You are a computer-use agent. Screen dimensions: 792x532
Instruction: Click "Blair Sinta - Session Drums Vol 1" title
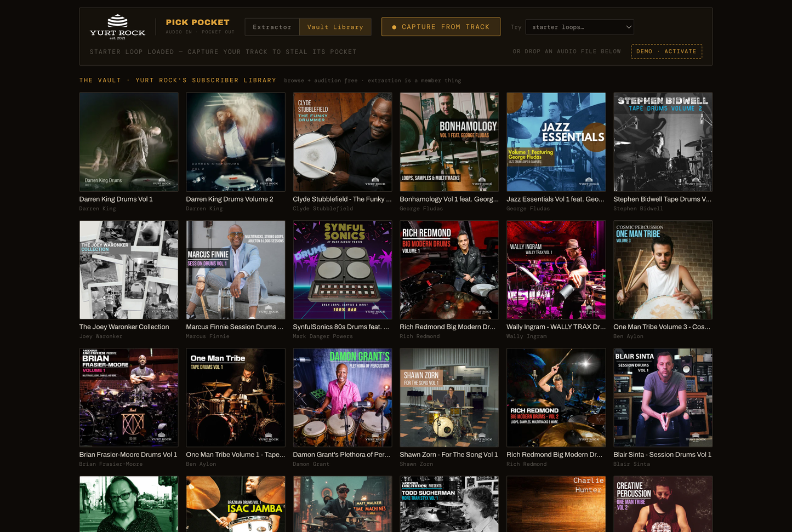tap(663, 455)
